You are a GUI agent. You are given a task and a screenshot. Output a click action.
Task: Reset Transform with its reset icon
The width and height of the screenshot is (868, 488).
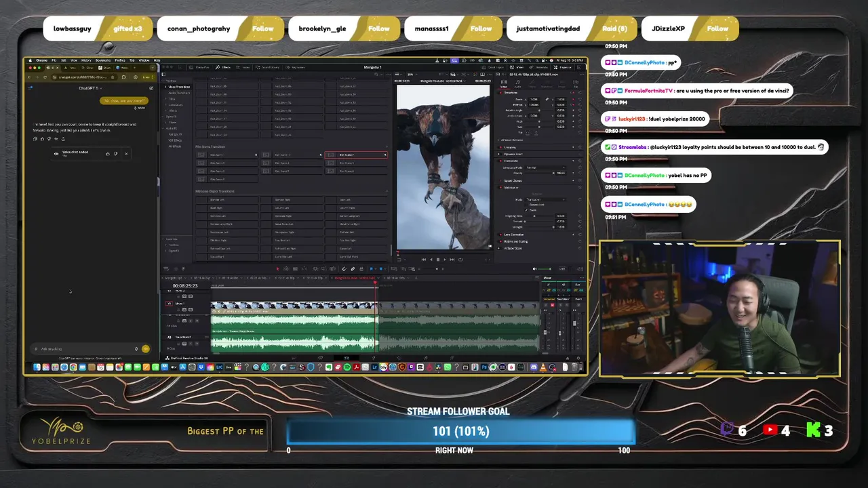click(580, 93)
